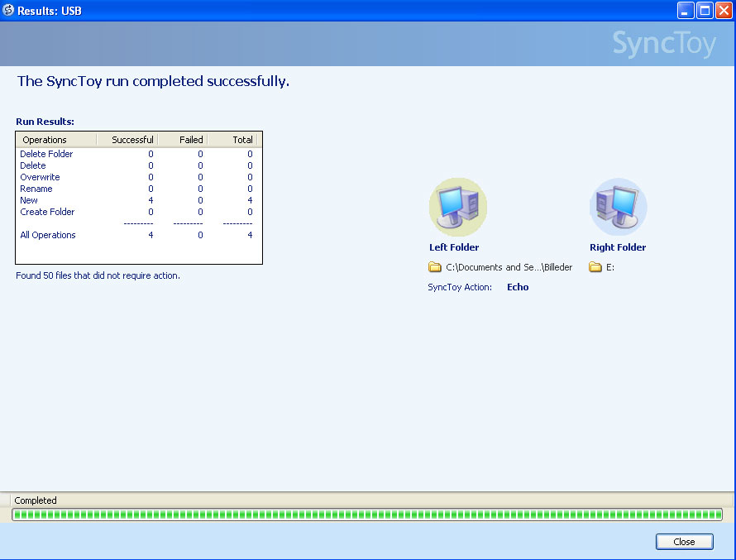Click the Failed column header
Image resolution: width=736 pixels, height=560 pixels.
(x=182, y=140)
